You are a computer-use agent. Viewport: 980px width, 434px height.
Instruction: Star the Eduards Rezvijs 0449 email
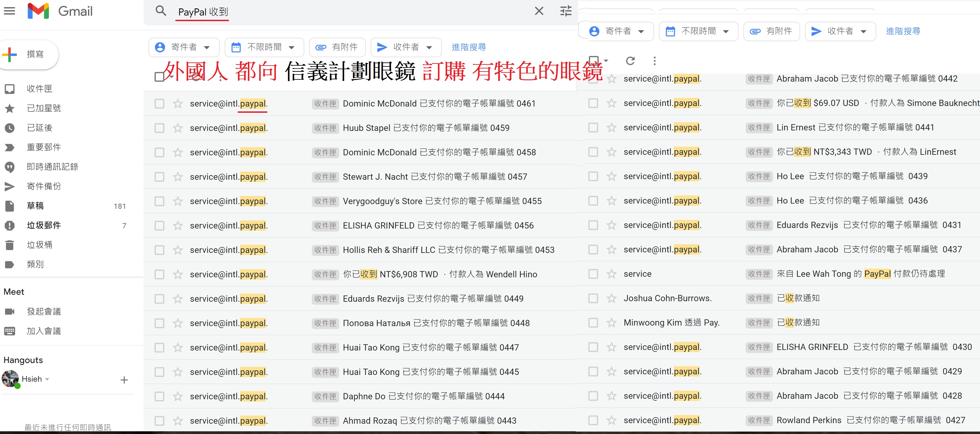tap(178, 298)
